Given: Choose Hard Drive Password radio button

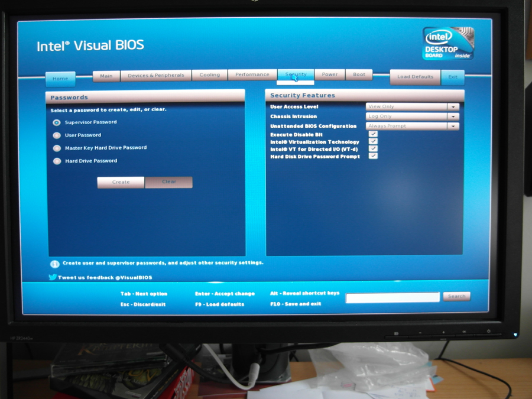Looking at the screenshot, I should point(57,161).
